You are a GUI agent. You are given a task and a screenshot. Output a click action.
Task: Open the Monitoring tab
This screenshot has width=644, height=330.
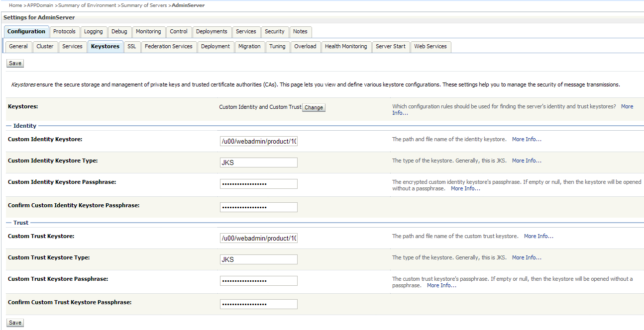pos(148,31)
